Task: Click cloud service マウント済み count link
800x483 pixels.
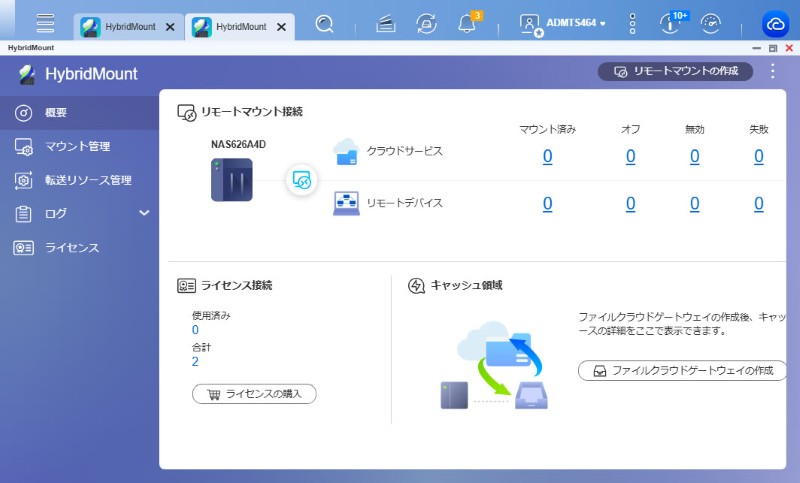Action: pyautogui.click(x=547, y=155)
